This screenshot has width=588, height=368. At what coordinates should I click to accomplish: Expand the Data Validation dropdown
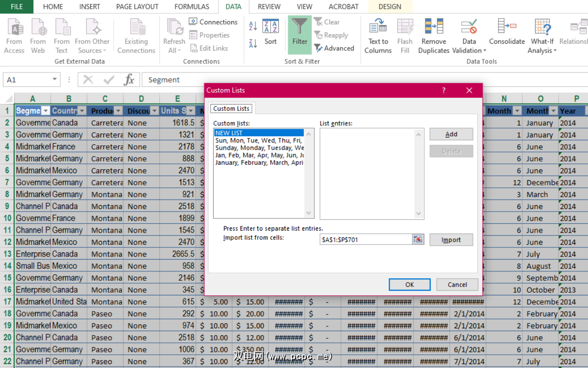[x=485, y=51]
